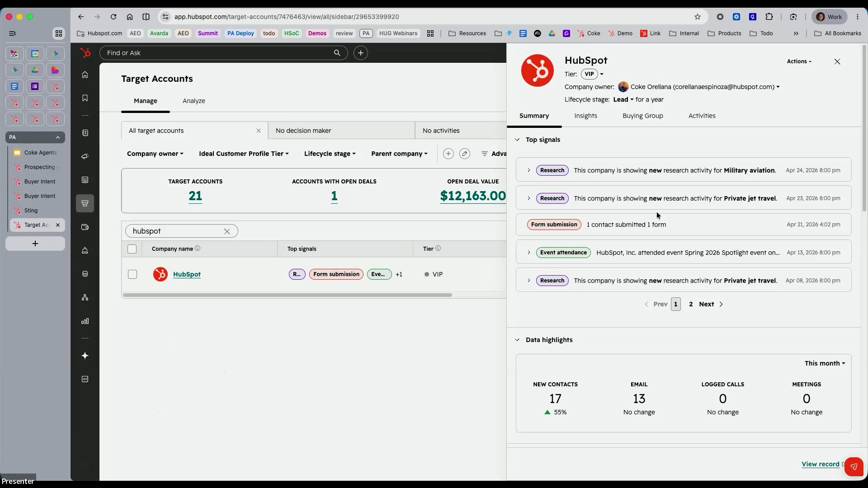The height and width of the screenshot is (488, 868).
Task: Click target accounts count 21
Action: [x=195, y=196]
